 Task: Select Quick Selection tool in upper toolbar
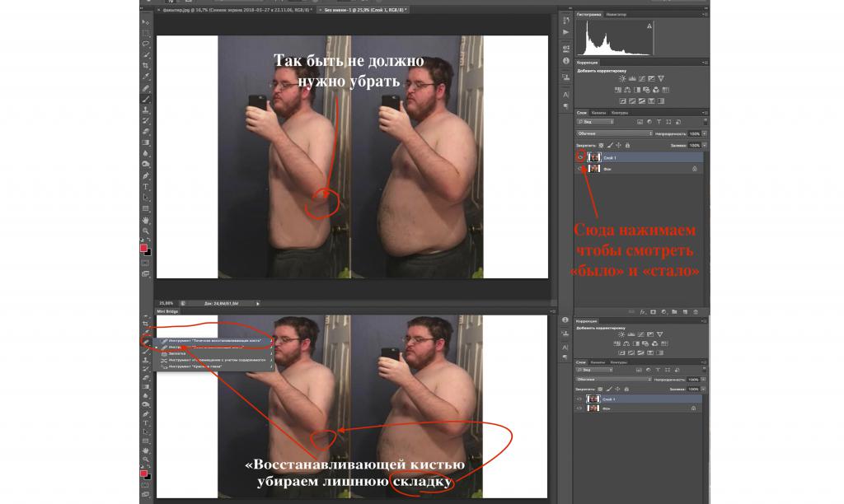[x=146, y=54]
